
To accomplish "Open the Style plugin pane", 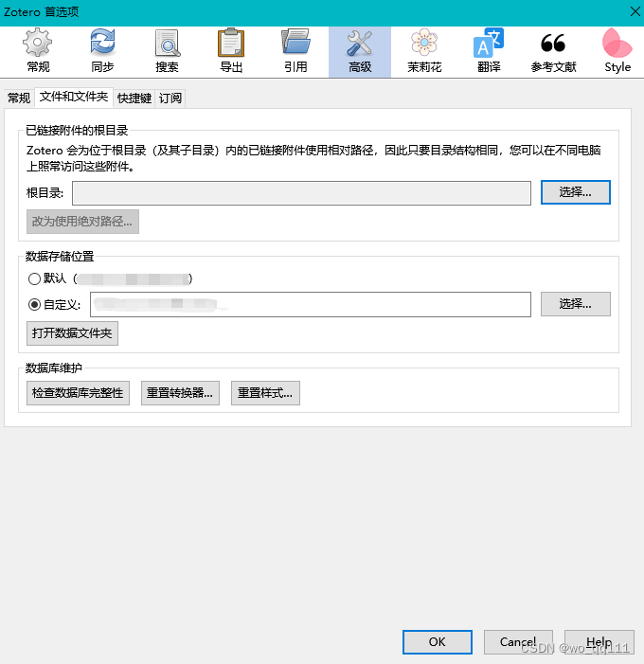I will click(x=617, y=51).
